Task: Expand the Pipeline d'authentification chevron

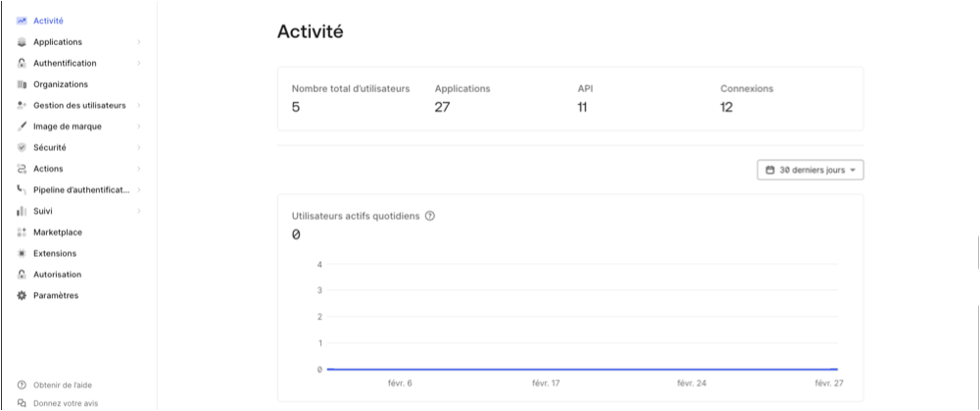Action: tap(139, 189)
